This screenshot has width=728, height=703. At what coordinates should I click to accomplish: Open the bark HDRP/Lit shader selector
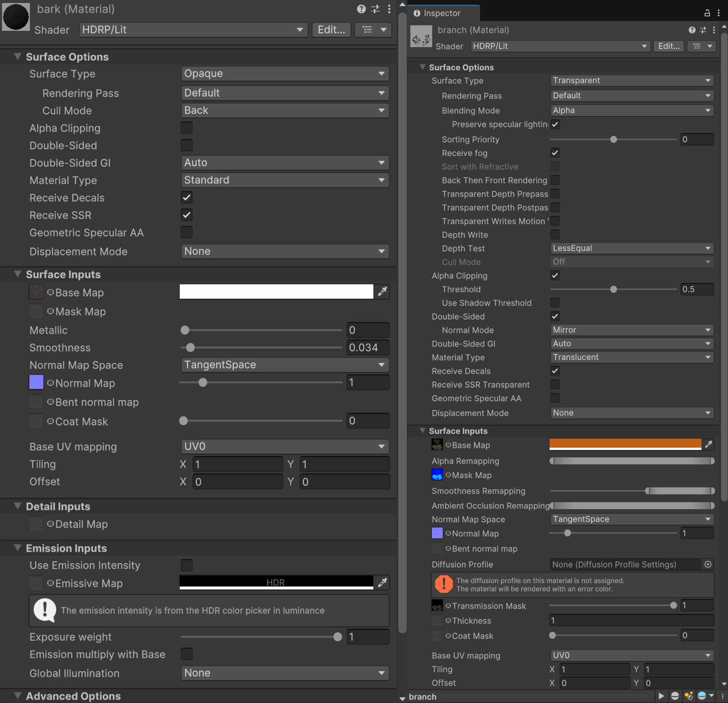pos(194,30)
